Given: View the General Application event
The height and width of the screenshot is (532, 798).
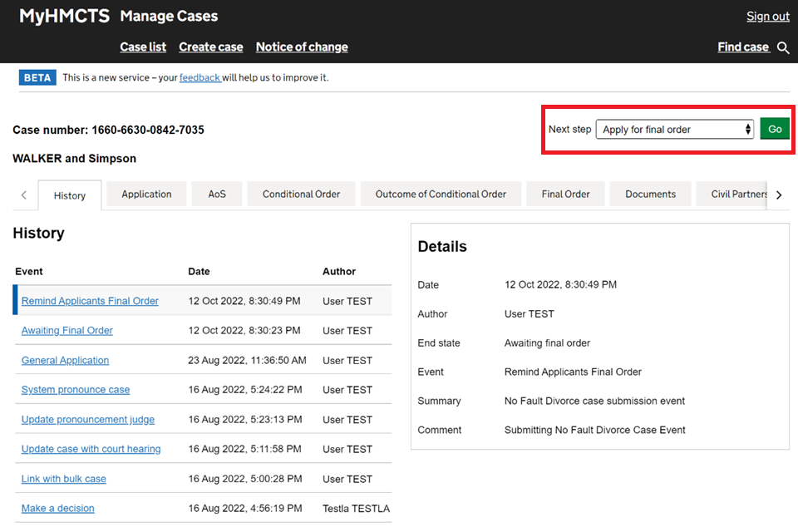Looking at the screenshot, I should click(65, 361).
